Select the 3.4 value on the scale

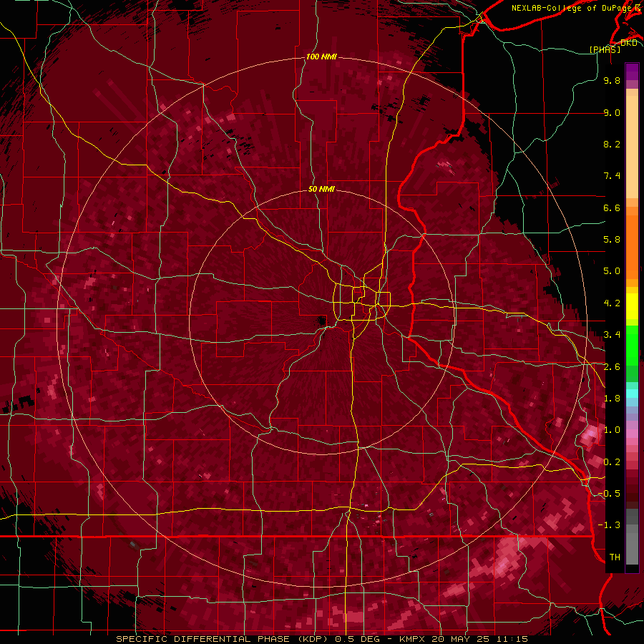(x=612, y=335)
